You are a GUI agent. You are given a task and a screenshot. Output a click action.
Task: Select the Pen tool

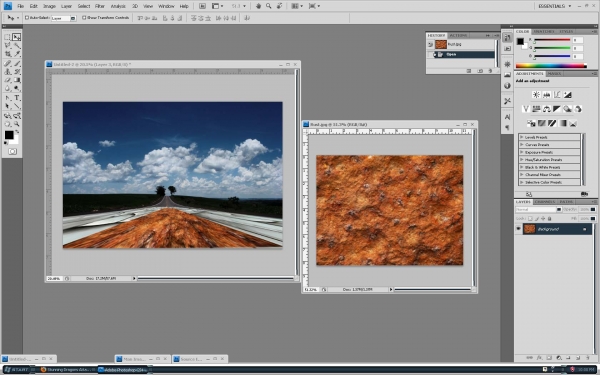point(7,98)
